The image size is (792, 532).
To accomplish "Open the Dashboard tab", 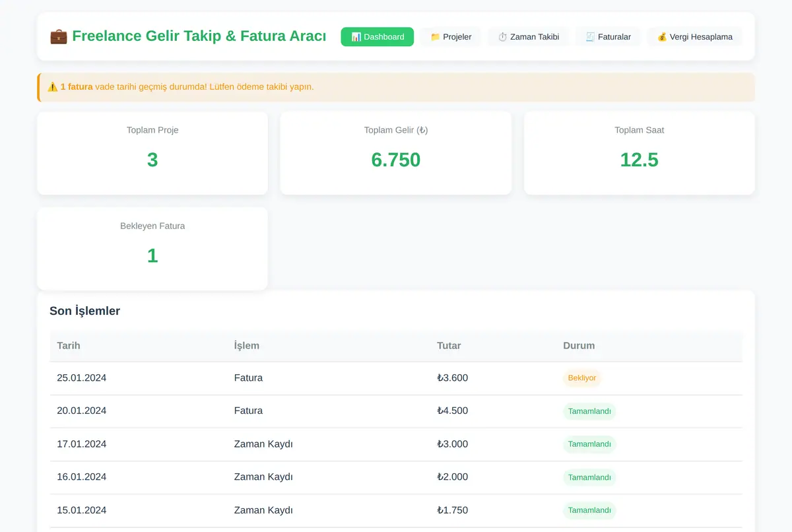I will (377, 37).
